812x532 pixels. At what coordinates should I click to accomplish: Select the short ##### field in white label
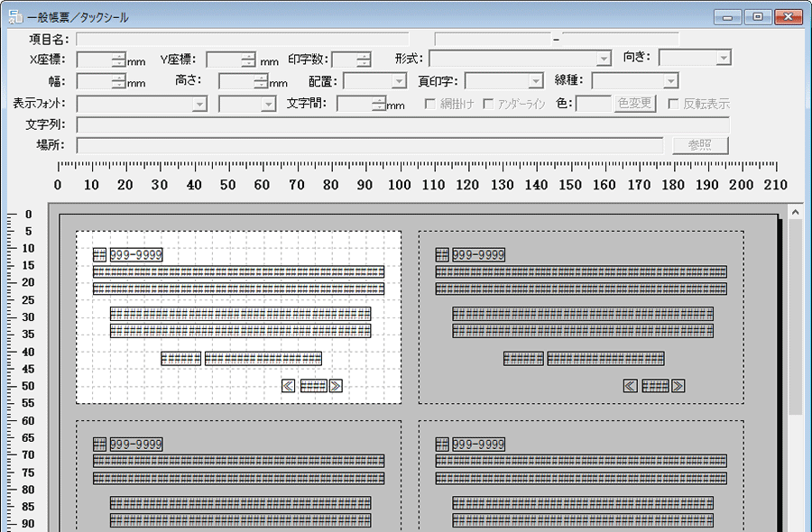180,359
